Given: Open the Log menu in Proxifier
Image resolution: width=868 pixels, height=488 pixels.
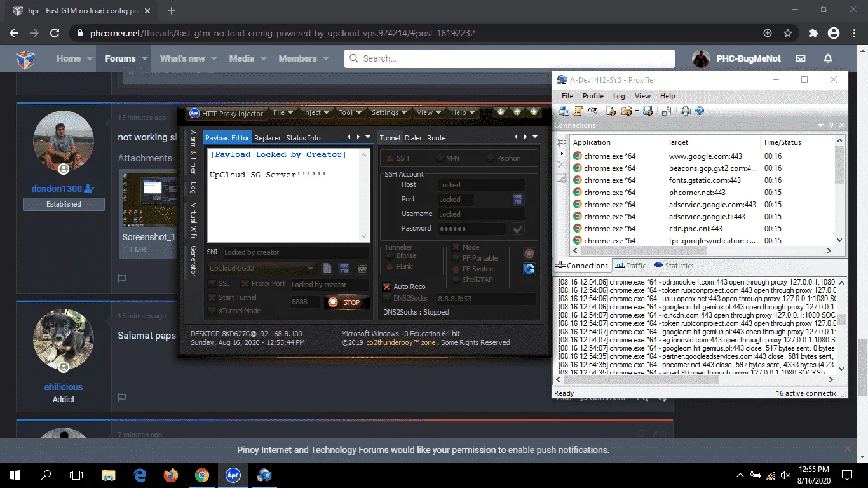Looking at the screenshot, I should [619, 96].
